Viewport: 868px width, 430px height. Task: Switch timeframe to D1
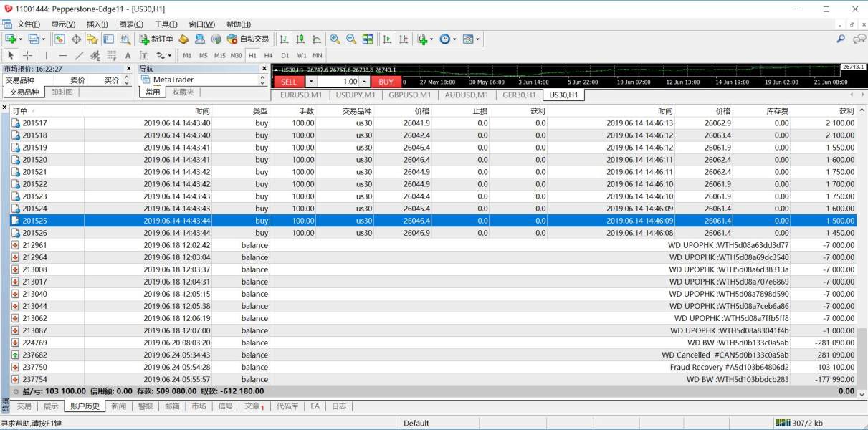[285, 55]
